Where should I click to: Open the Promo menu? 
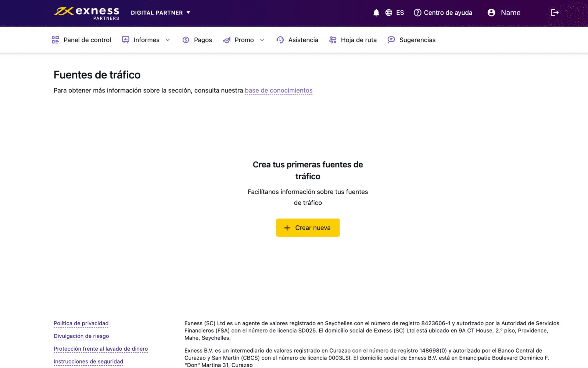[244, 40]
